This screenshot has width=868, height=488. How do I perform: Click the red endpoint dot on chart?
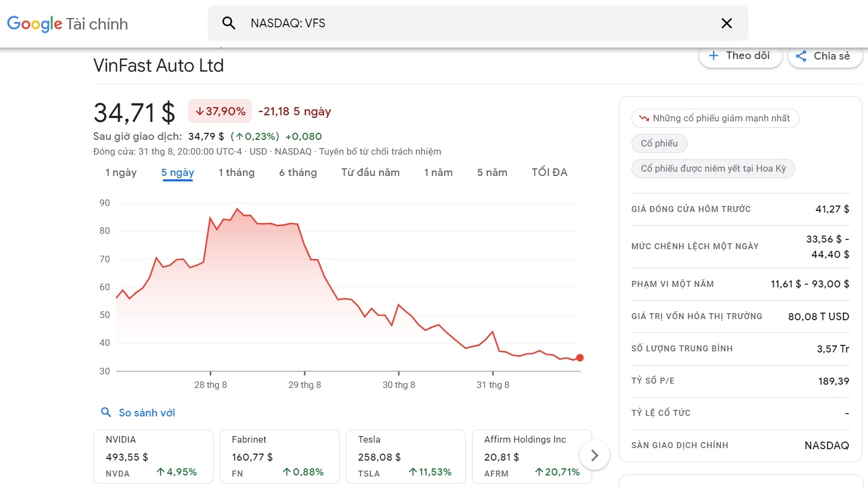[x=580, y=358]
